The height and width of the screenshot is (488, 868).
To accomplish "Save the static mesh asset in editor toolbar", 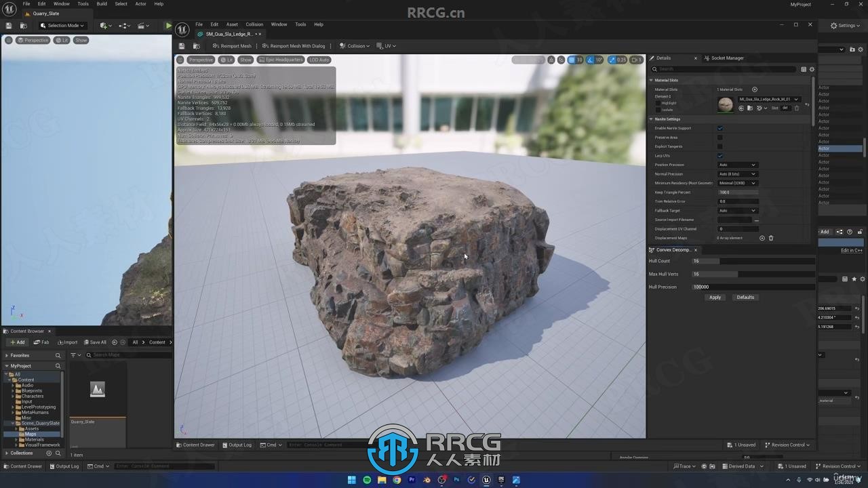I will pos(182,46).
